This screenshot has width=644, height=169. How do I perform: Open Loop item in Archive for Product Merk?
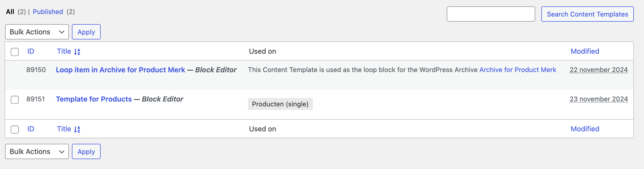[120, 70]
